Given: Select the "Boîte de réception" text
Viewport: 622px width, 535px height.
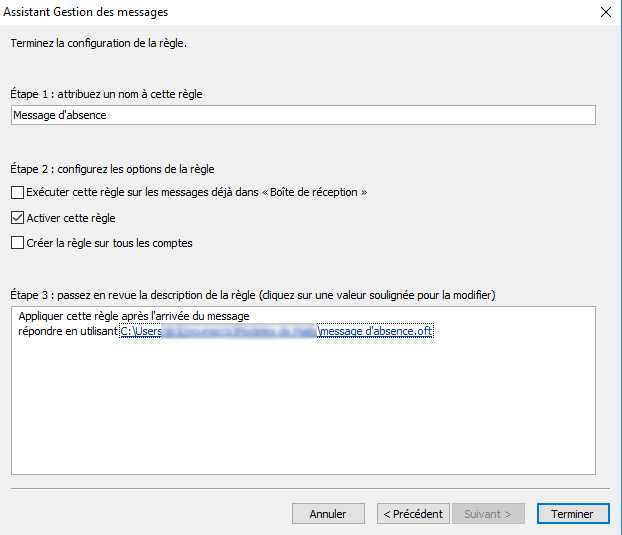Looking at the screenshot, I should click(313, 192).
